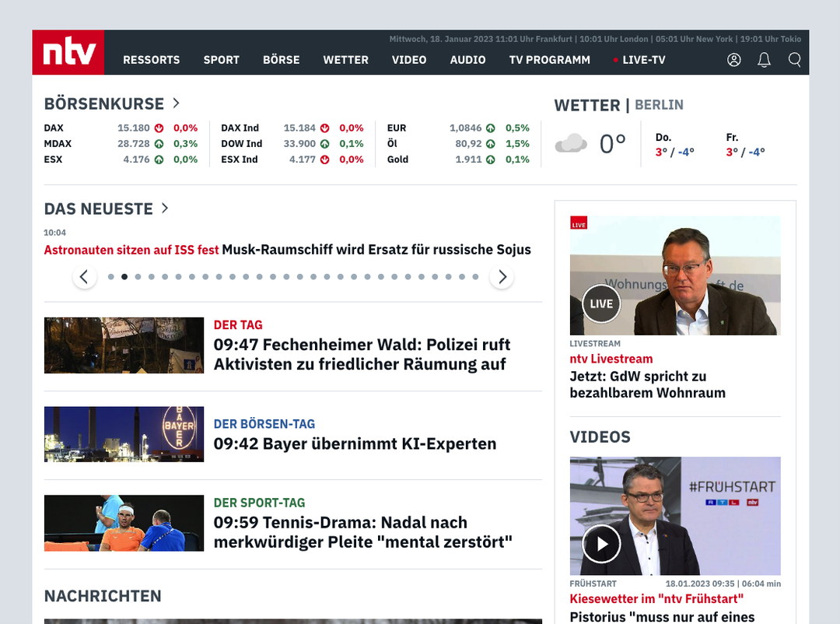
Task: Click the Öl price 80,92
Action: pyautogui.click(x=468, y=144)
